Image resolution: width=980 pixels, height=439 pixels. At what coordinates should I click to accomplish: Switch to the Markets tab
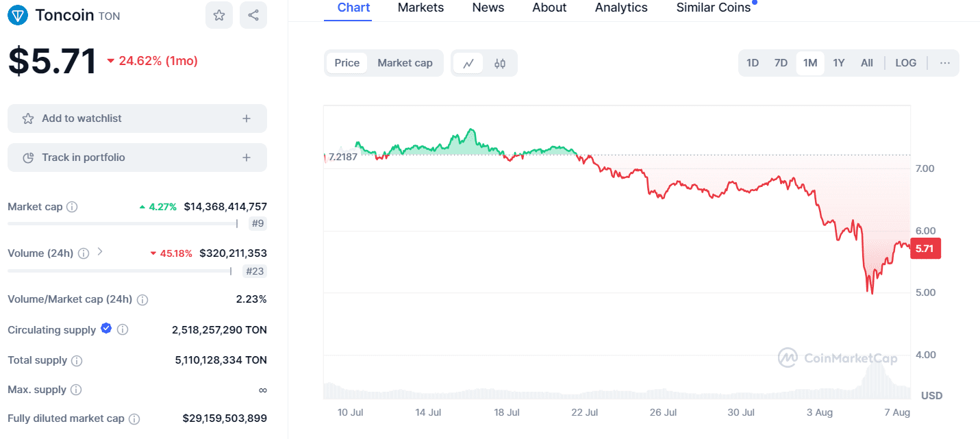[420, 8]
